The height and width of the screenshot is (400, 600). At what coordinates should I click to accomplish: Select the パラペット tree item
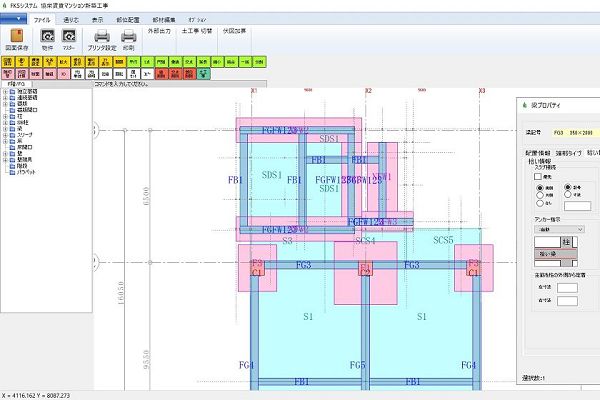(26, 172)
